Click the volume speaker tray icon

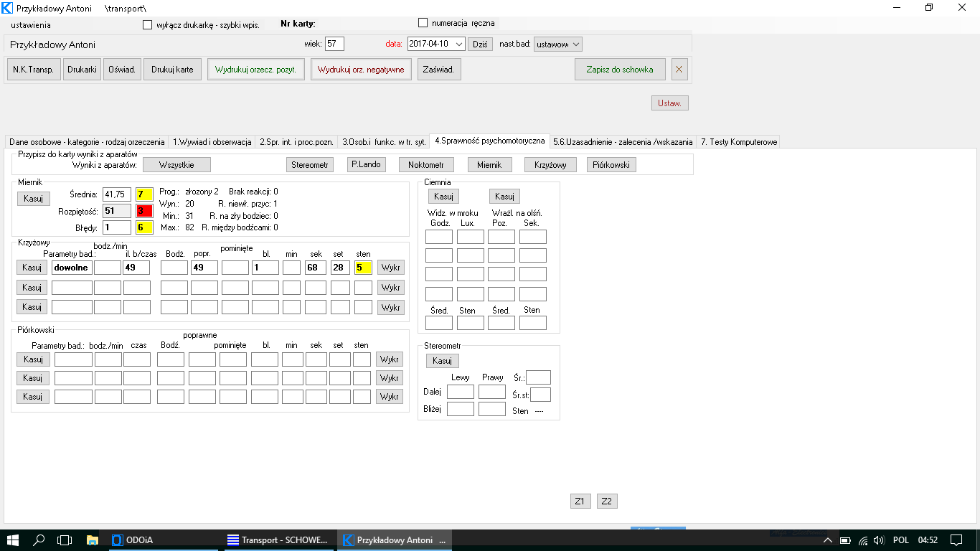coord(879,540)
